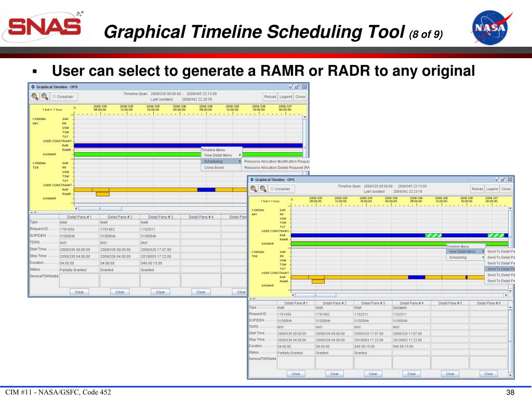Click up scroll arrow of right timeline chart

pos(510,208)
